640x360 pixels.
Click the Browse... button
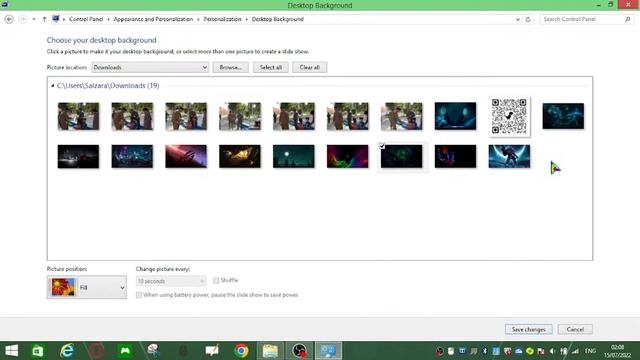pos(231,67)
